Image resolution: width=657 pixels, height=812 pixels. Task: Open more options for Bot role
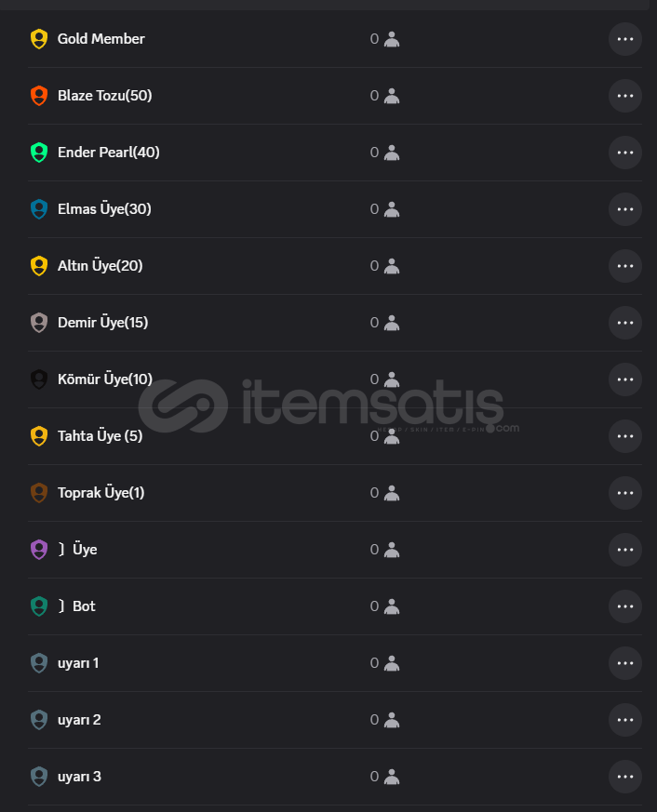point(625,606)
